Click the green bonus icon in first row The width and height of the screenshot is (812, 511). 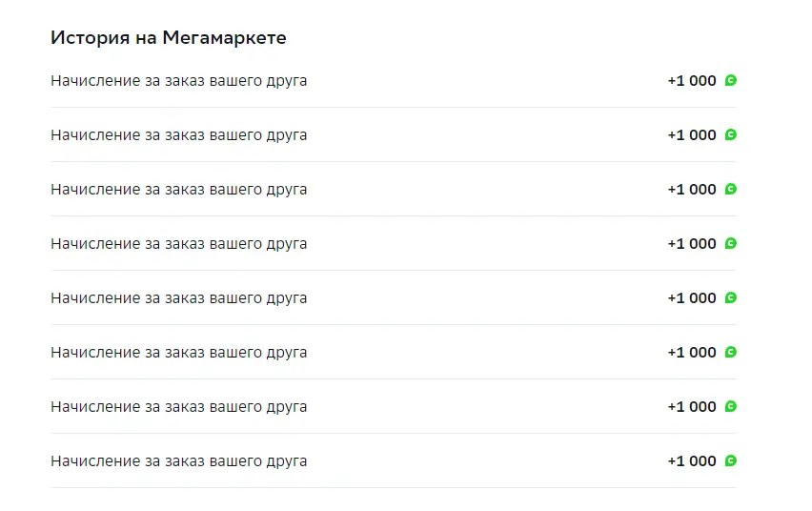point(731,80)
